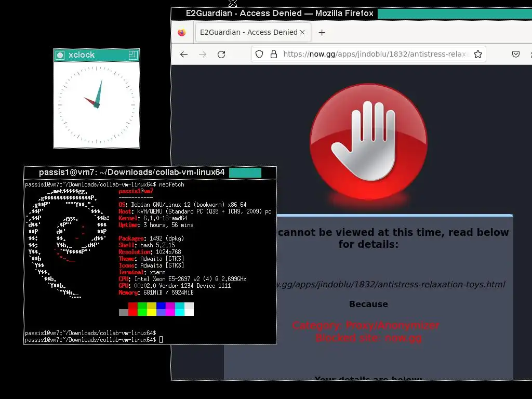The image size is (532, 399).
Task: Click the analog clock face in xclock
Action: (97, 104)
